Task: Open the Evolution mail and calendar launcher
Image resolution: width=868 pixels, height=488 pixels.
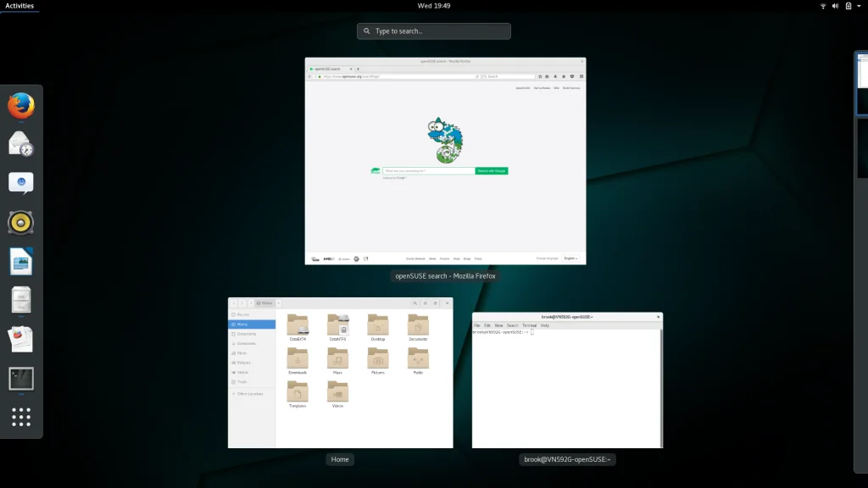Action: [x=21, y=144]
